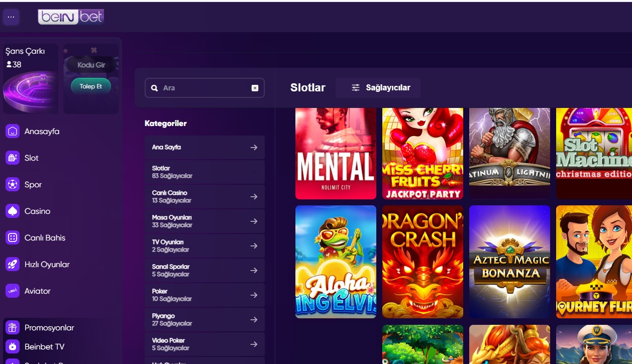Open the Dragon's Crash game thumbnail
This screenshot has height=364, width=632.
(423, 262)
